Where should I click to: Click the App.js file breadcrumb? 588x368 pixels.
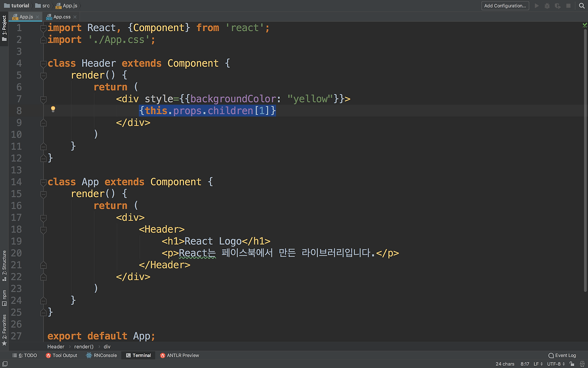tap(67, 6)
